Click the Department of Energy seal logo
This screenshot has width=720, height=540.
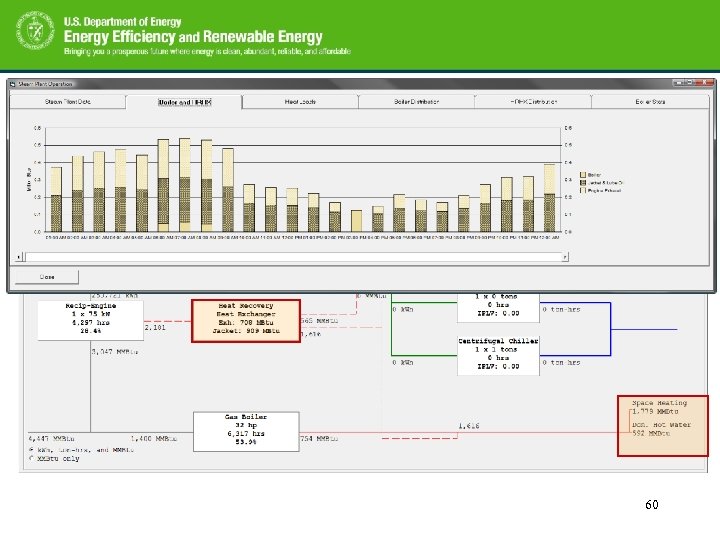click(x=35, y=31)
